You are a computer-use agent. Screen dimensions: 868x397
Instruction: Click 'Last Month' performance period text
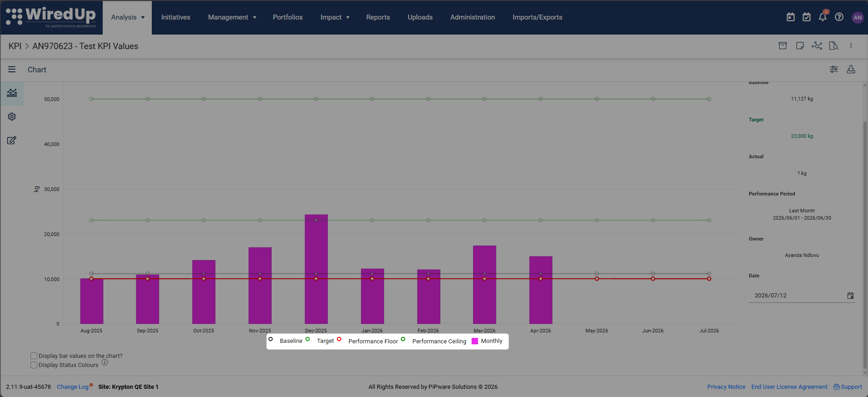[x=802, y=211]
